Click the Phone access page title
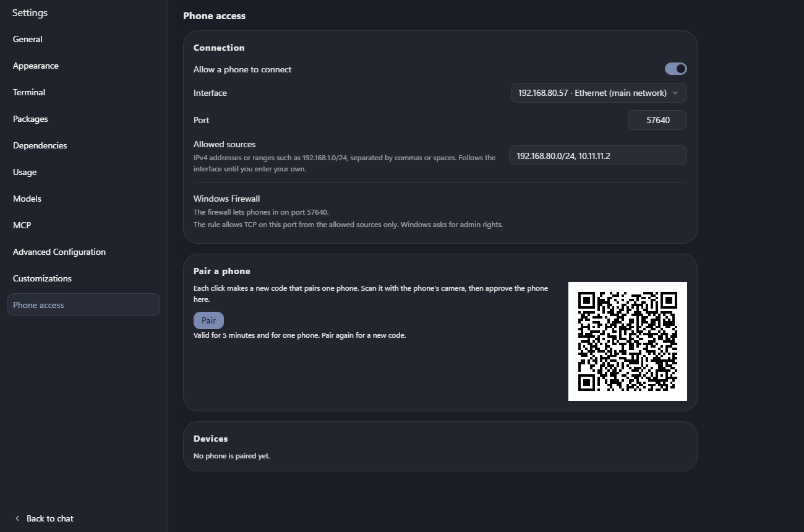Screen dimensions: 804x532 [214, 16]
